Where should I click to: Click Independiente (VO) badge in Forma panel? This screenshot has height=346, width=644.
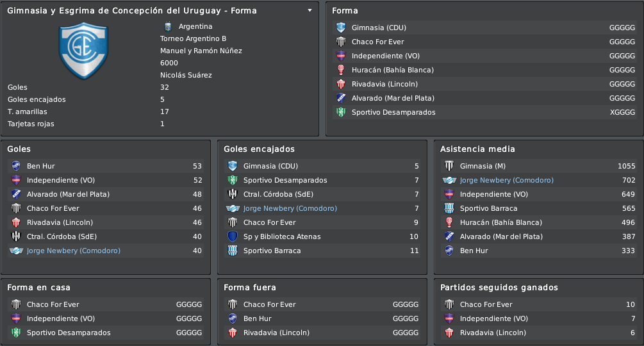pos(341,56)
